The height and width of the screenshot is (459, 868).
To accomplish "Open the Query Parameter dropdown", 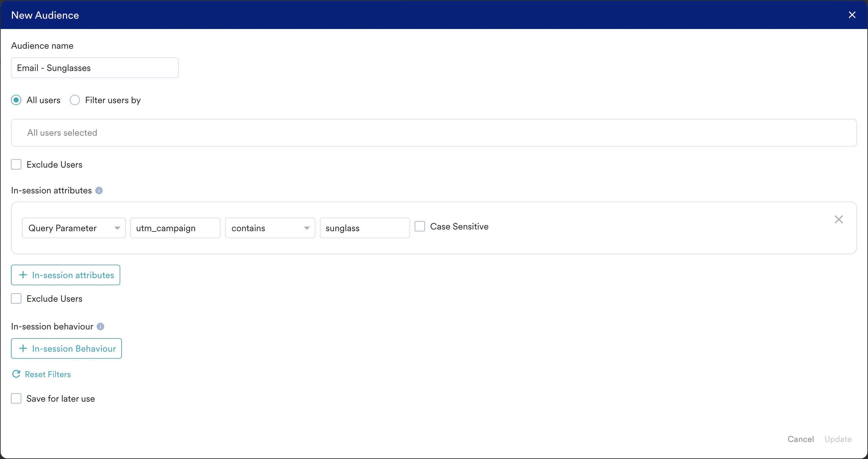I will 74,228.
